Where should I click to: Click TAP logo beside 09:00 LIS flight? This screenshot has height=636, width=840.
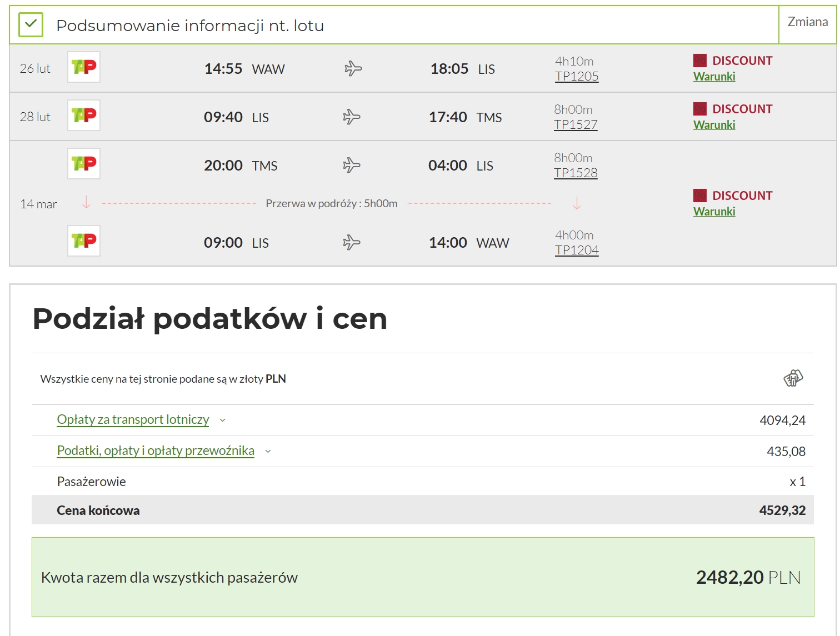point(84,241)
